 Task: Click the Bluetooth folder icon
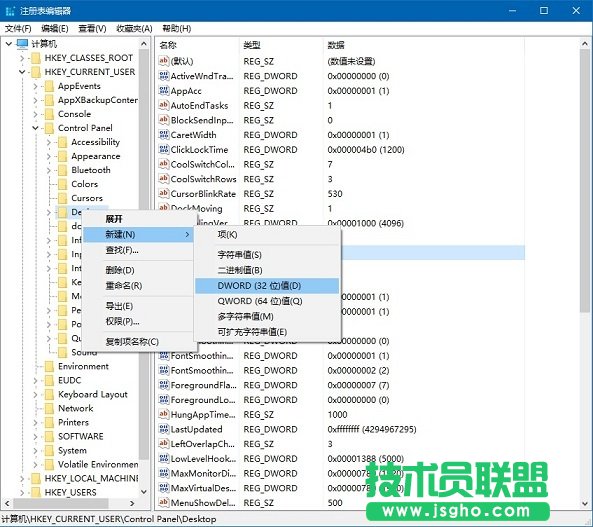[63, 170]
